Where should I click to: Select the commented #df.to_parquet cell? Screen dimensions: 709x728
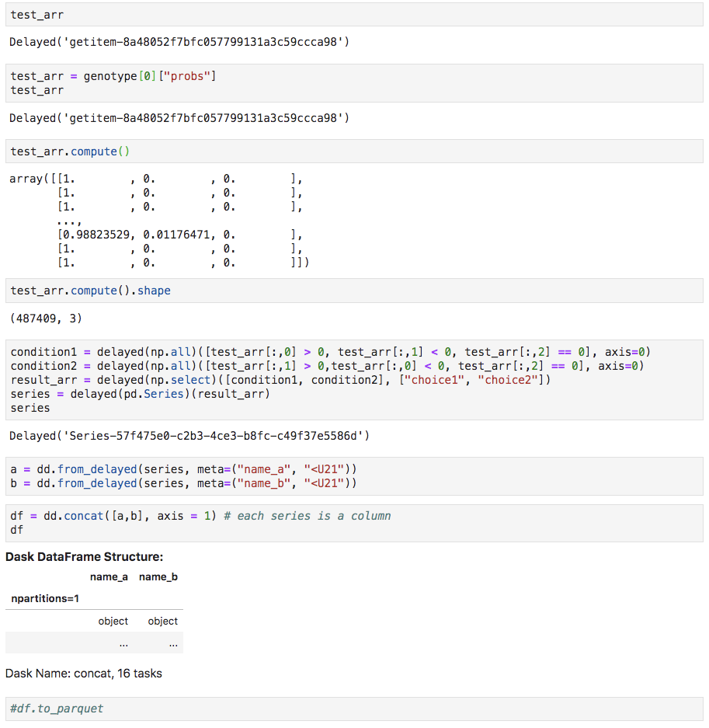pyautogui.click(x=54, y=708)
